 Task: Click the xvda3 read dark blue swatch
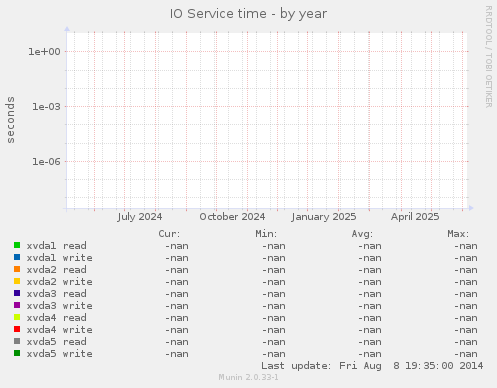coord(17,293)
